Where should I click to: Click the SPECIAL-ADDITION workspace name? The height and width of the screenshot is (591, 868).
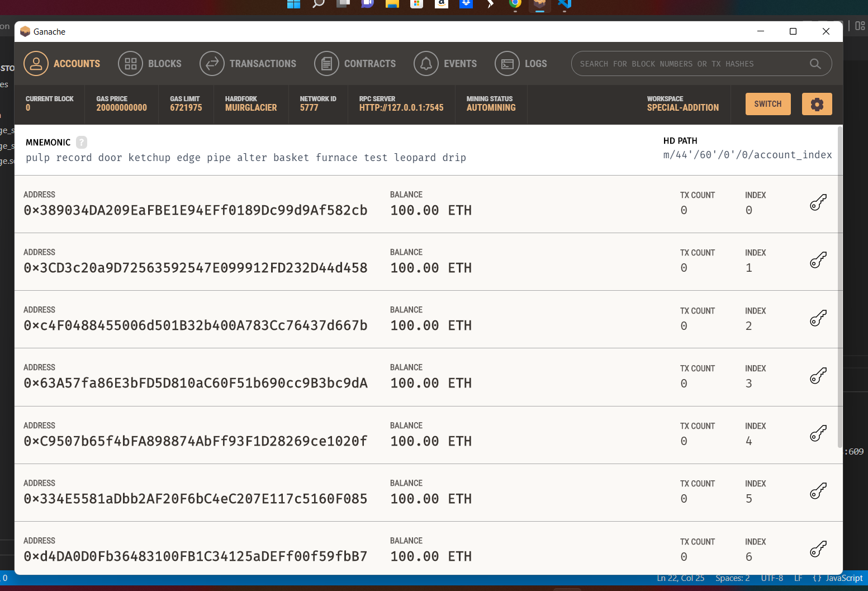(x=683, y=107)
